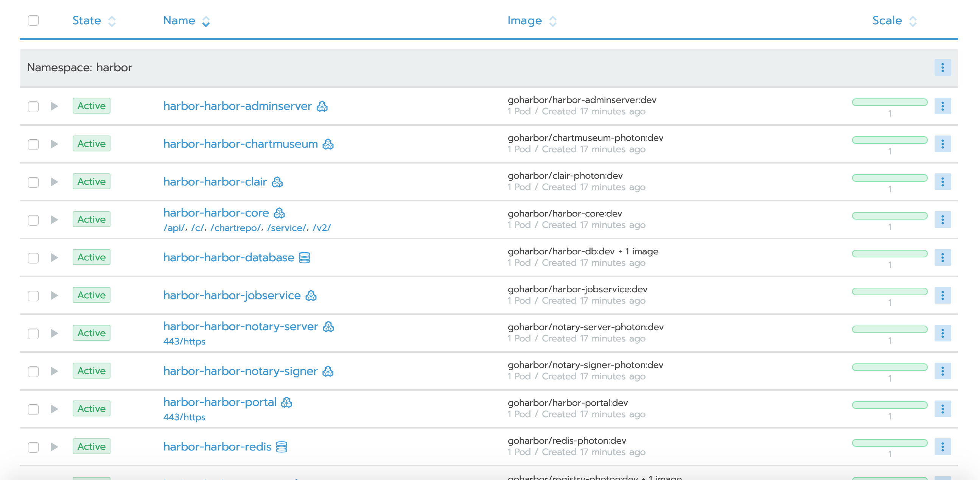
Task: Expand the harbor-harbor-jobservice row details
Action: pyautogui.click(x=54, y=295)
